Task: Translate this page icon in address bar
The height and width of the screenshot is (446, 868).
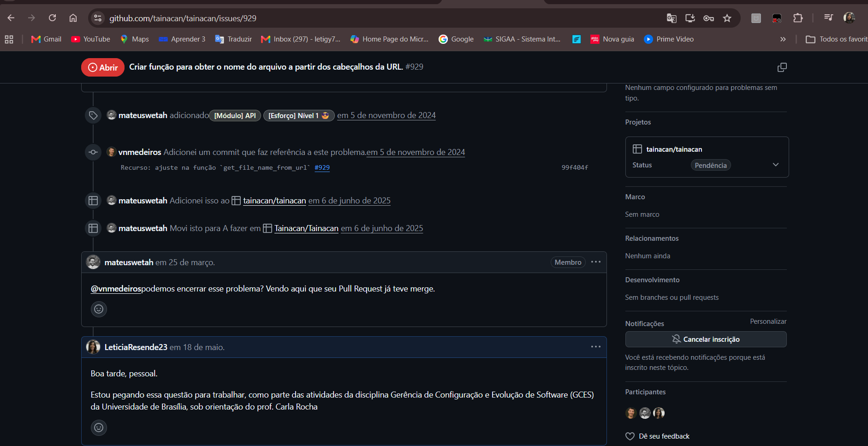Action: pyautogui.click(x=672, y=18)
